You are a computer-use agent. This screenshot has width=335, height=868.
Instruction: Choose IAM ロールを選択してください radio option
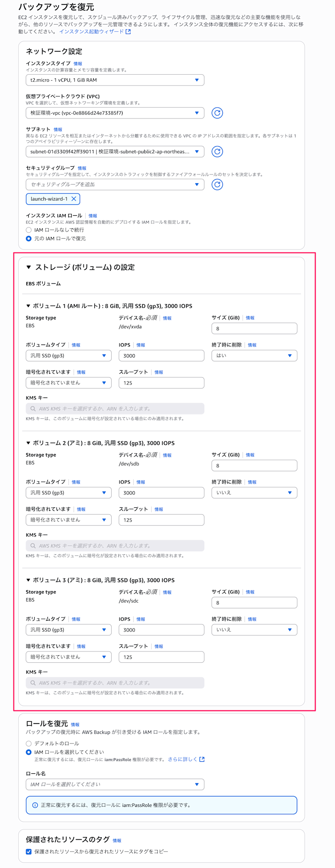pyautogui.click(x=29, y=752)
